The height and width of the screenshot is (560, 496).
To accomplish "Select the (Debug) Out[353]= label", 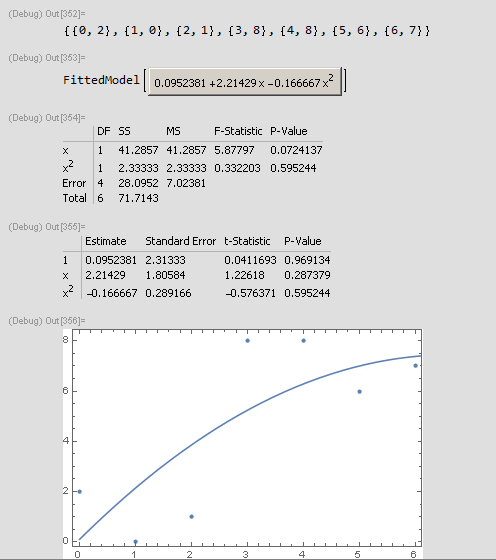I will point(47,58).
